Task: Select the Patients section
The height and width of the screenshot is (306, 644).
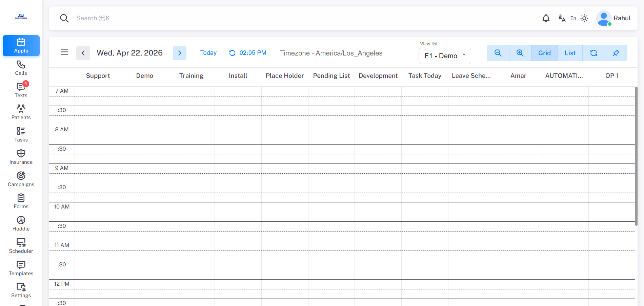Action: pyautogui.click(x=21, y=112)
